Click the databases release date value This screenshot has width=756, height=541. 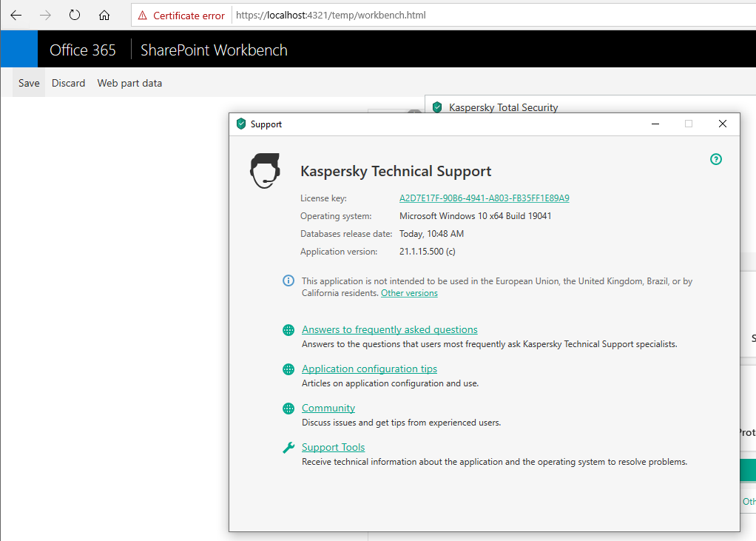coord(431,234)
